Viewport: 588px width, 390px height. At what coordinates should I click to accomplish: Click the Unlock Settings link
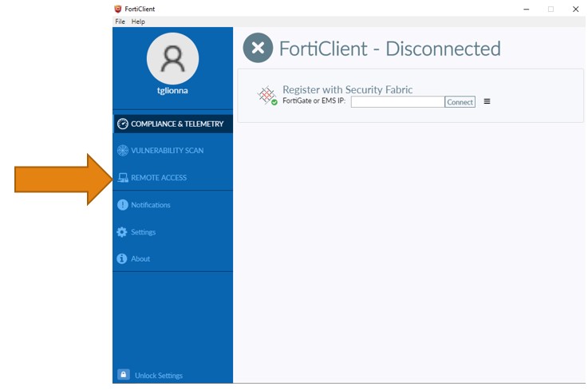(x=159, y=376)
